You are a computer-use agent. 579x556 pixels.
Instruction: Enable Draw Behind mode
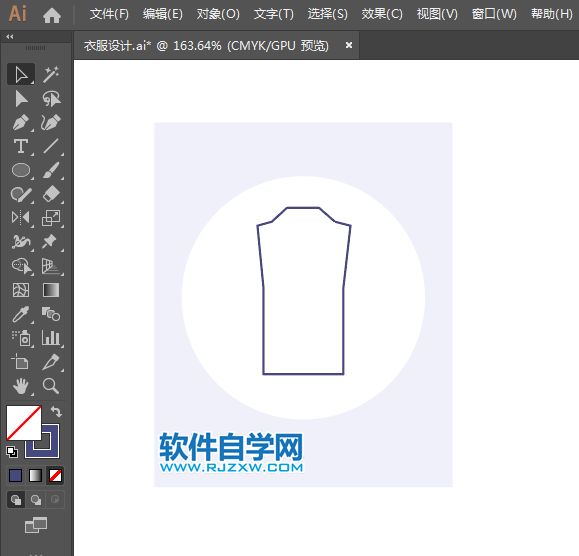[x=36, y=500]
